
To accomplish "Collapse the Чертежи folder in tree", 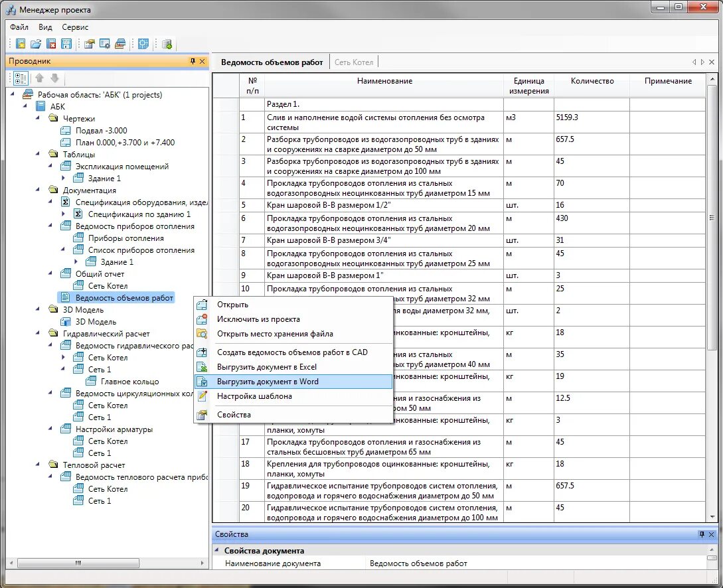I will tap(39, 118).
